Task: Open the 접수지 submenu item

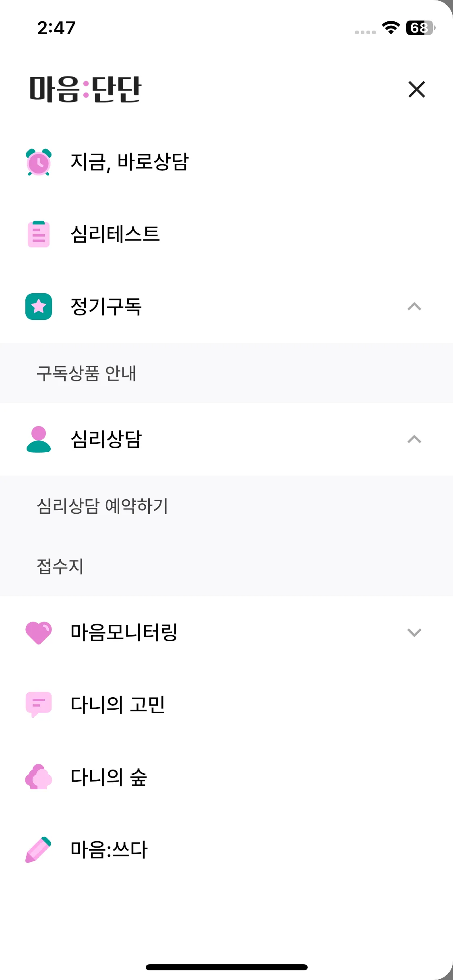Action: pos(226,566)
